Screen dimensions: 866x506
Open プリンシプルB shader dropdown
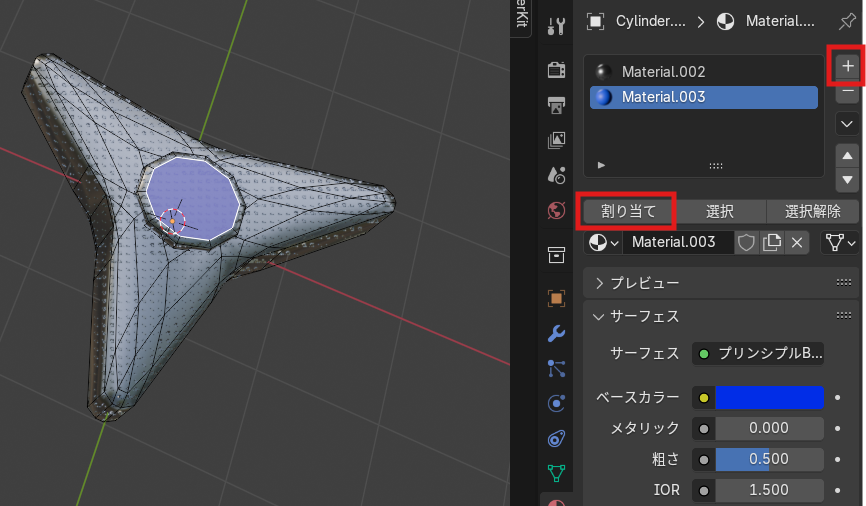pyautogui.click(x=758, y=354)
